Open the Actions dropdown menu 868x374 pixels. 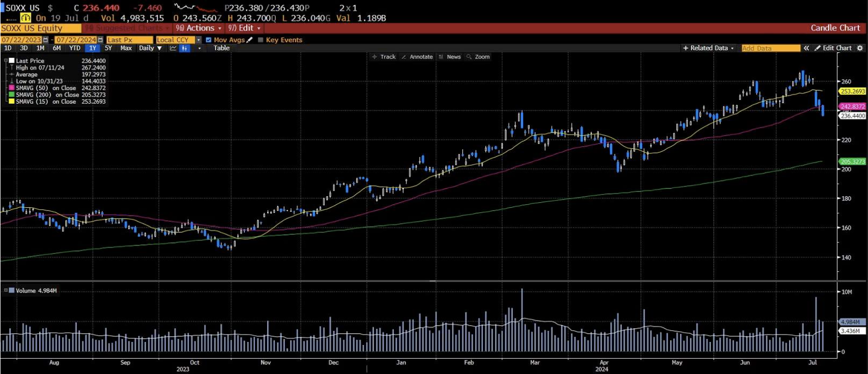tap(198, 28)
